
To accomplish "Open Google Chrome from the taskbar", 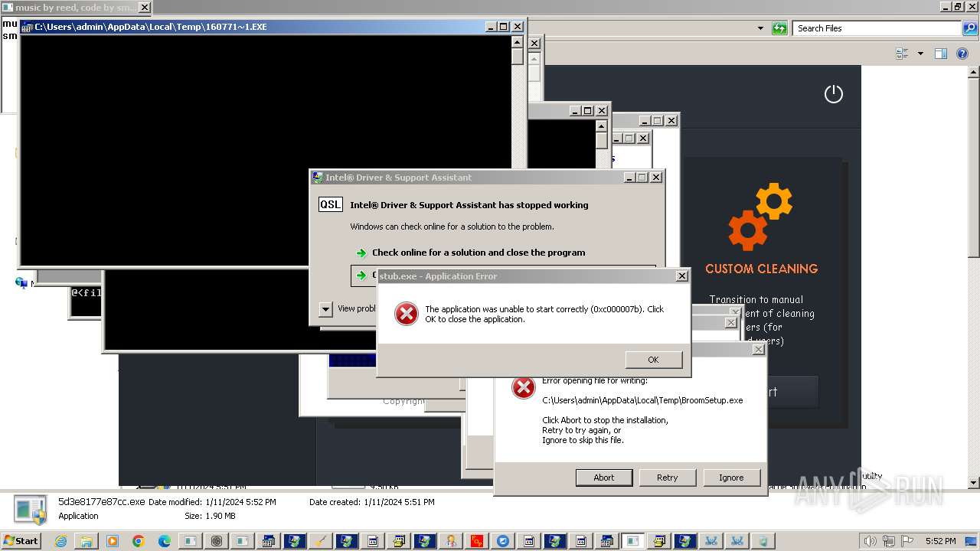I will click(139, 541).
